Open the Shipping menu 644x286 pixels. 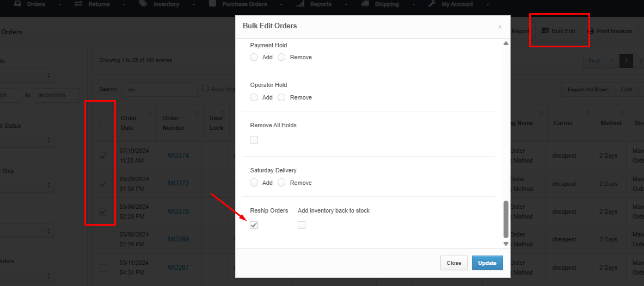pos(387,4)
